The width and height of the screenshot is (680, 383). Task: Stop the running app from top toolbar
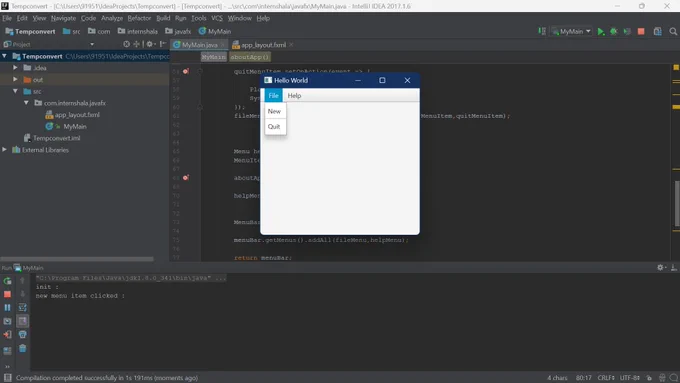click(x=641, y=31)
